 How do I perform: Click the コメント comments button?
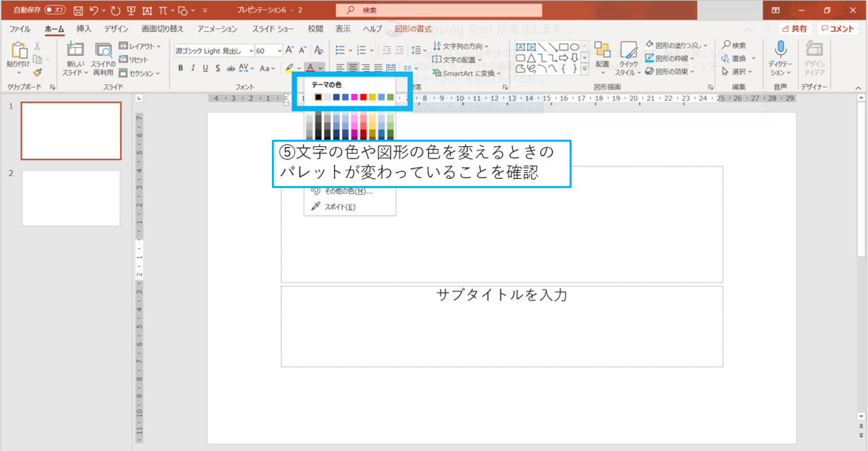[x=838, y=29]
